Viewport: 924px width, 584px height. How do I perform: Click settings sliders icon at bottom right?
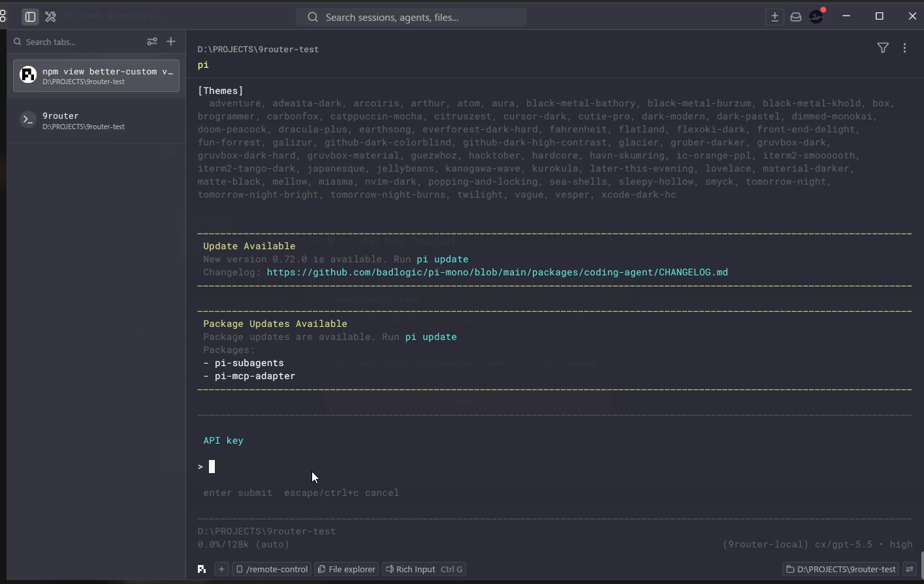(910, 569)
